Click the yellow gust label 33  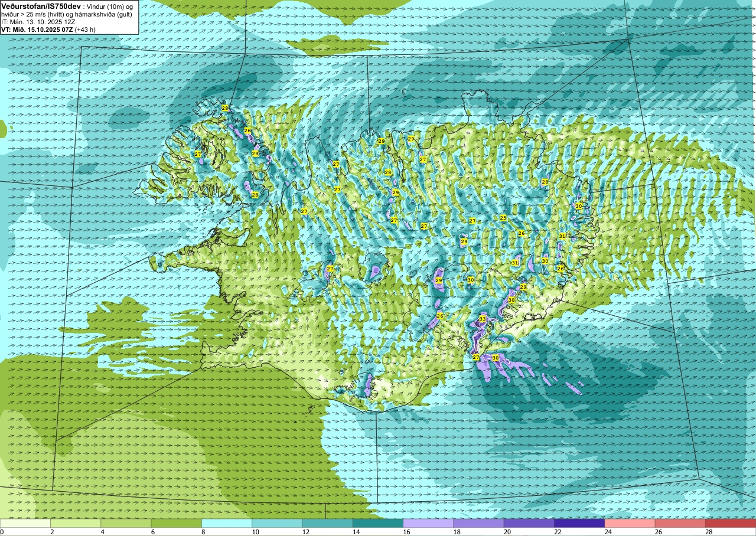tap(483, 319)
